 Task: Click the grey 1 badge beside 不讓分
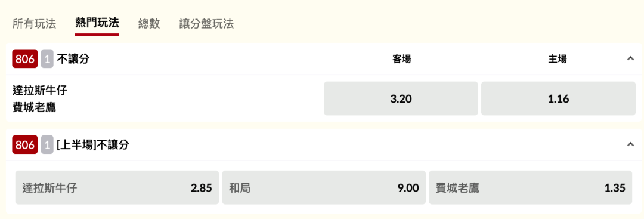[x=47, y=59]
